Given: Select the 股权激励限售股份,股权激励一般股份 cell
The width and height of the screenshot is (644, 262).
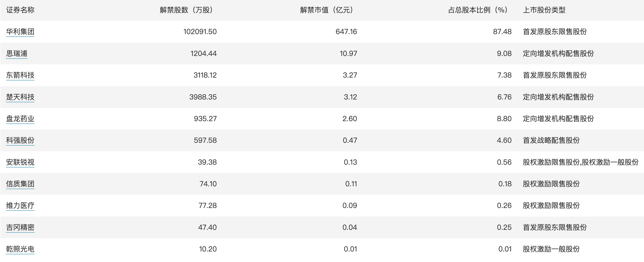Looking at the screenshot, I should coord(581,162).
